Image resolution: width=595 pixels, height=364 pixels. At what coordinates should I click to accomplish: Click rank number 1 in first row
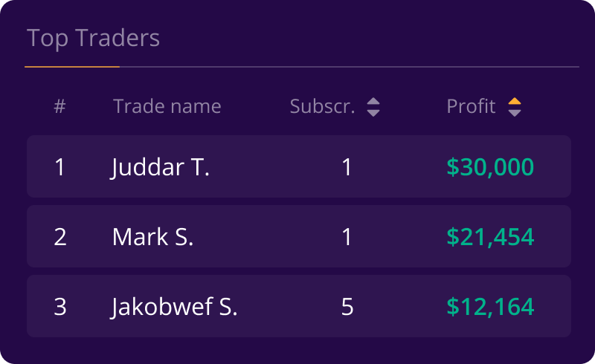point(60,167)
